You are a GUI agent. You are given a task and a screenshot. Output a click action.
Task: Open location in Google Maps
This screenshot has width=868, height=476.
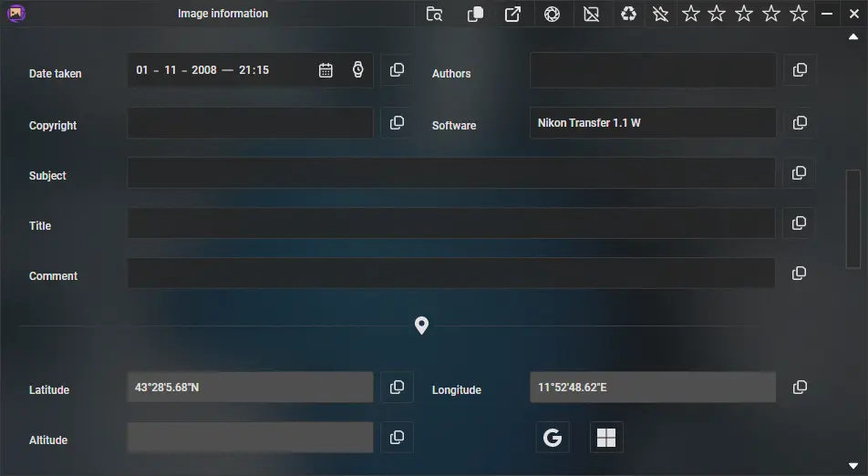click(x=553, y=438)
